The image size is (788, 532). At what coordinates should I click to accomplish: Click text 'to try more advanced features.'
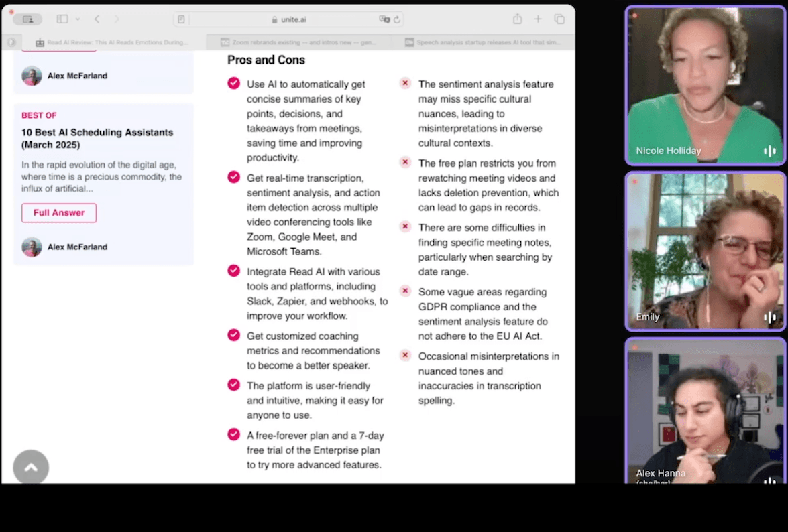(x=314, y=465)
